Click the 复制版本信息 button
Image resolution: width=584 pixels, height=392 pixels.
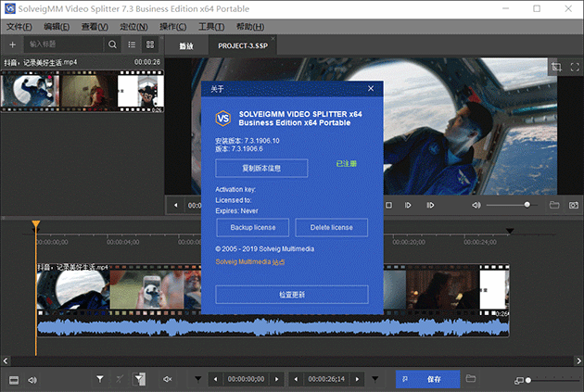coord(261,169)
